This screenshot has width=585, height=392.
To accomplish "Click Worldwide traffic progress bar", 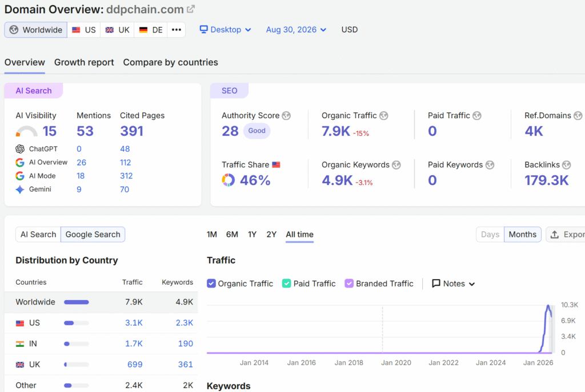I will pyautogui.click(x=77, y=302).
